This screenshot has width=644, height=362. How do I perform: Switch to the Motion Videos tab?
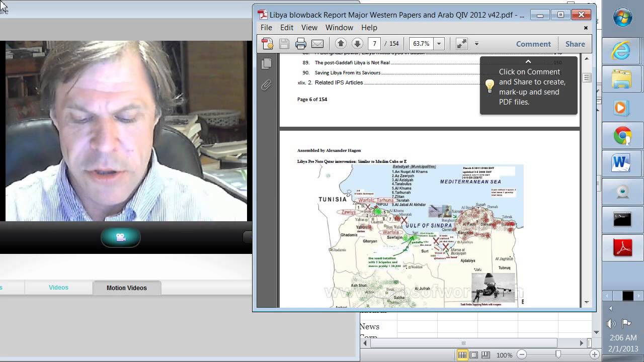127,288
